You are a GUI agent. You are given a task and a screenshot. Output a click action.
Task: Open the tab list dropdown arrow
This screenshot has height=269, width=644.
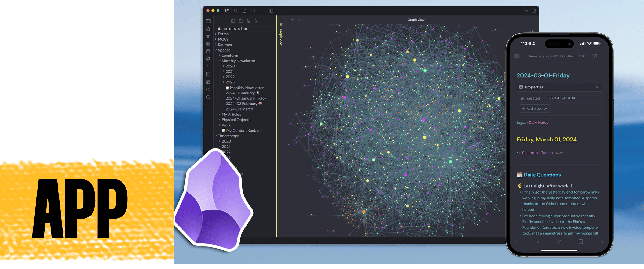[x=526, y=11]
